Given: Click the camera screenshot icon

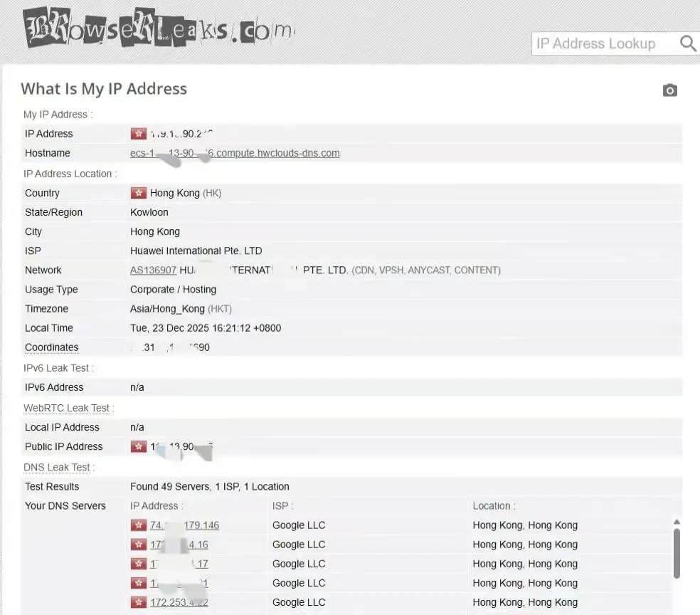Looking at the screenshot, I should tap(669, 90).
